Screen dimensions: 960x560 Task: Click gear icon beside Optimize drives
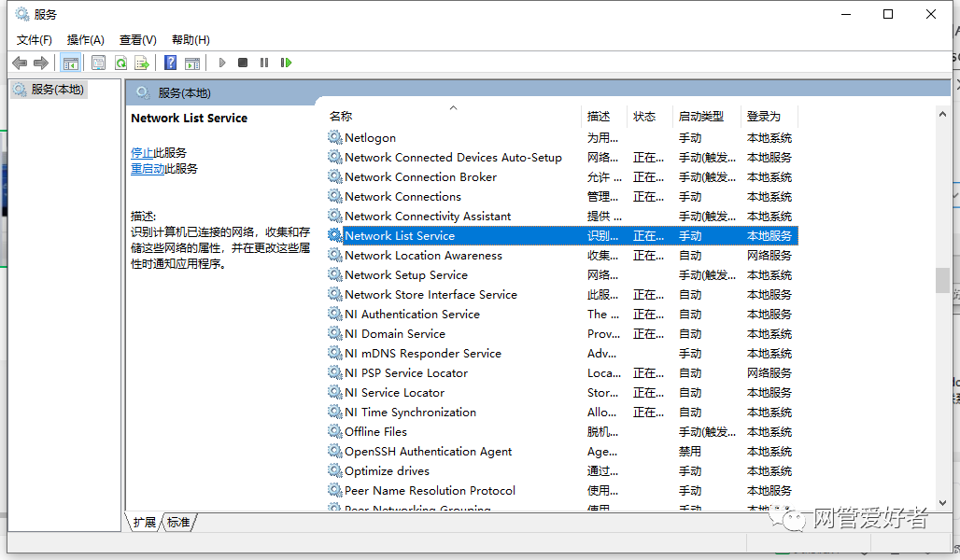[x=335, y=470]
